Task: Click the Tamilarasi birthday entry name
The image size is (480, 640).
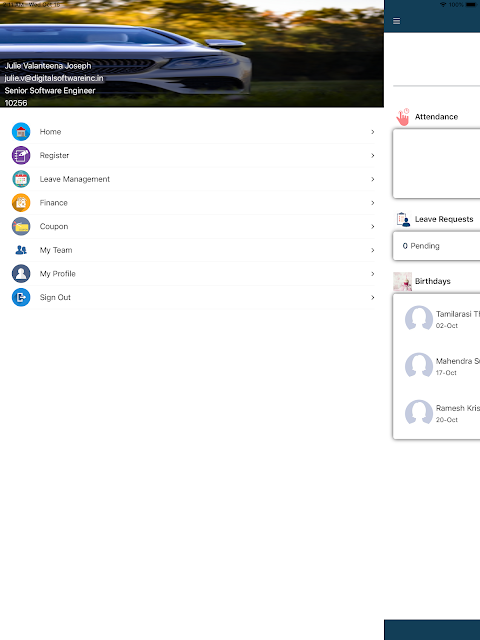Action: coord(458,314)
